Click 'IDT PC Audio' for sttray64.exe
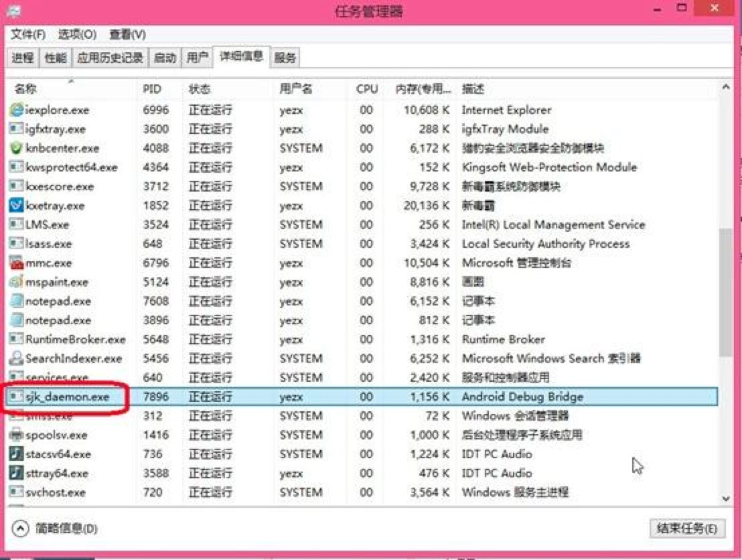Image resolution: width=742 pixels, height=560 pixels. [x=497, y=473]
